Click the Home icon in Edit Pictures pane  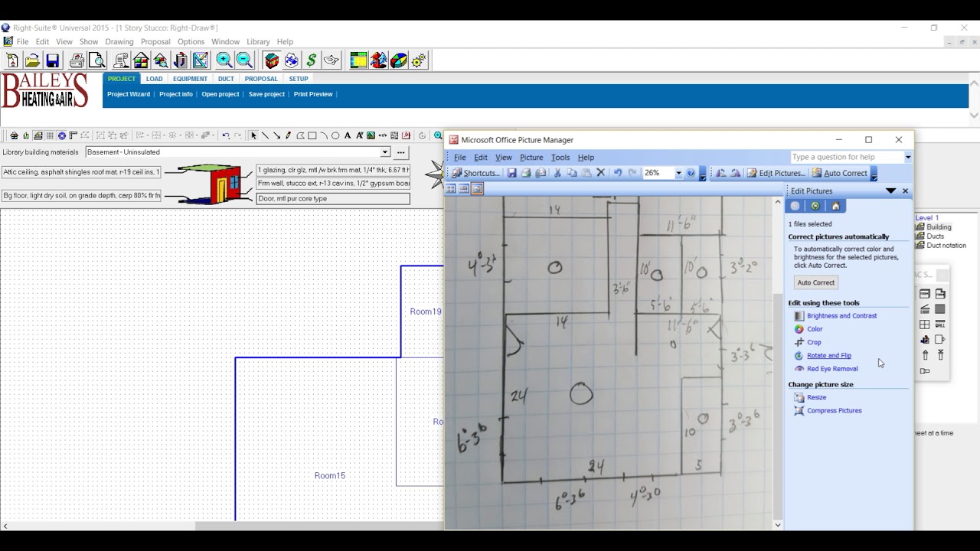[835, 206]
